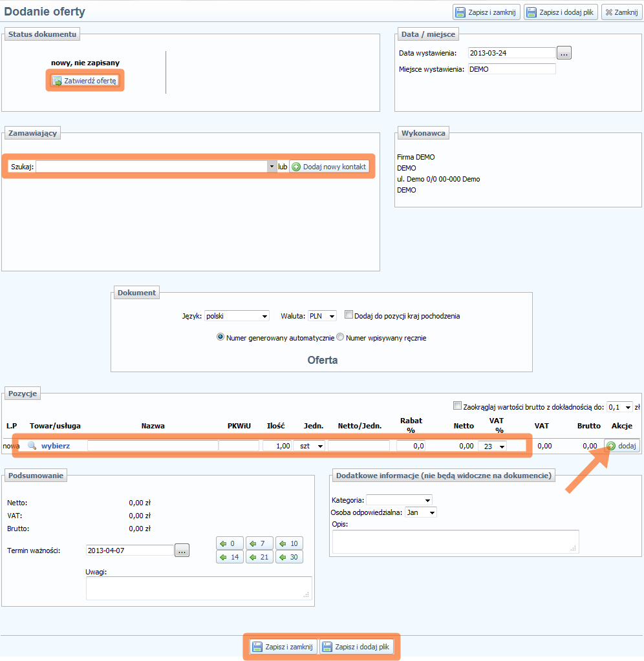
Task: Open the Kategoria dropdown
Action: (399, 500)
